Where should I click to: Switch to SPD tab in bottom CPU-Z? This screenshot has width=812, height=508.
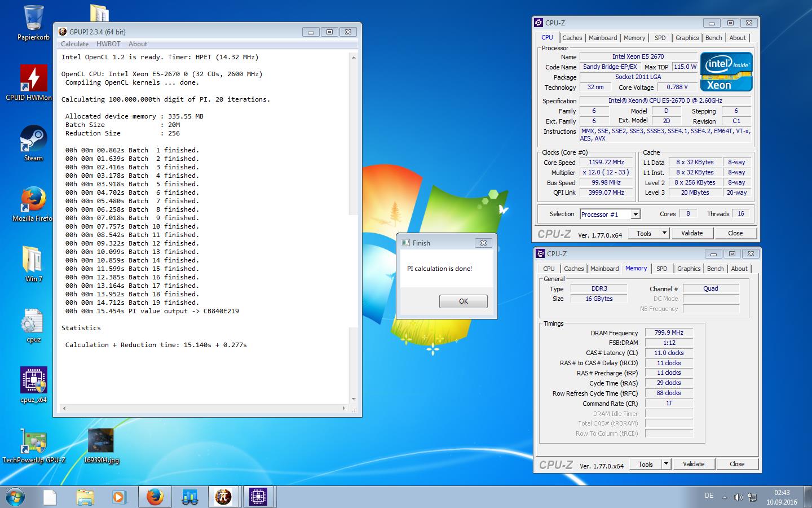tap(662, 269)
